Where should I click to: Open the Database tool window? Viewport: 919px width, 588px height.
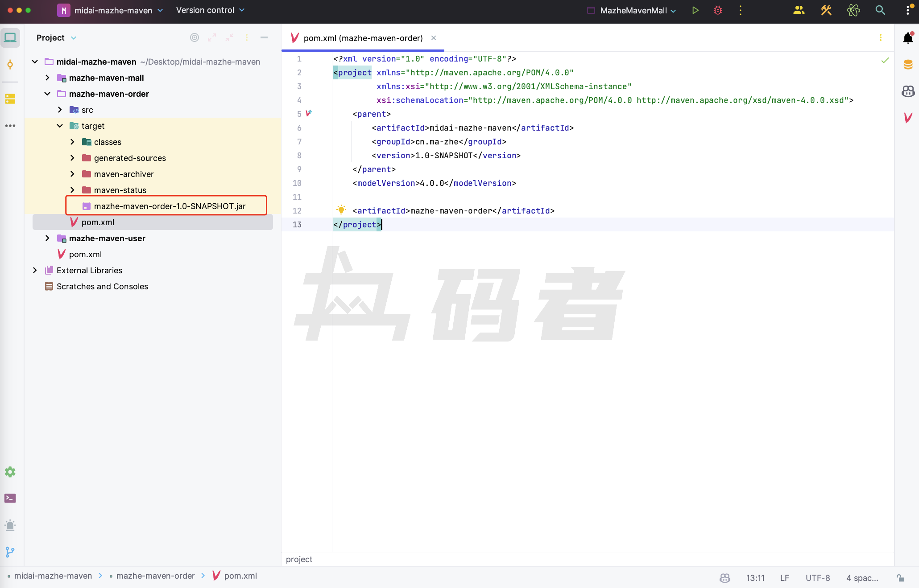(908, 65)
